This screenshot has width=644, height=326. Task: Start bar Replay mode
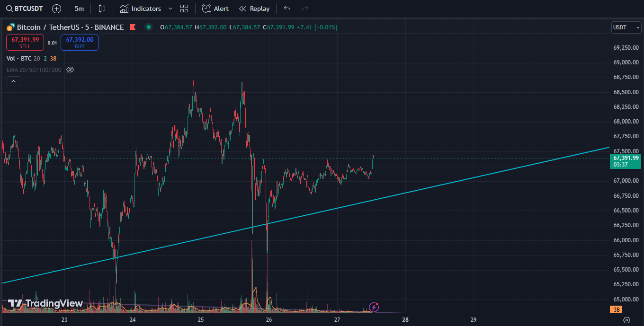(x=254, y=8)
